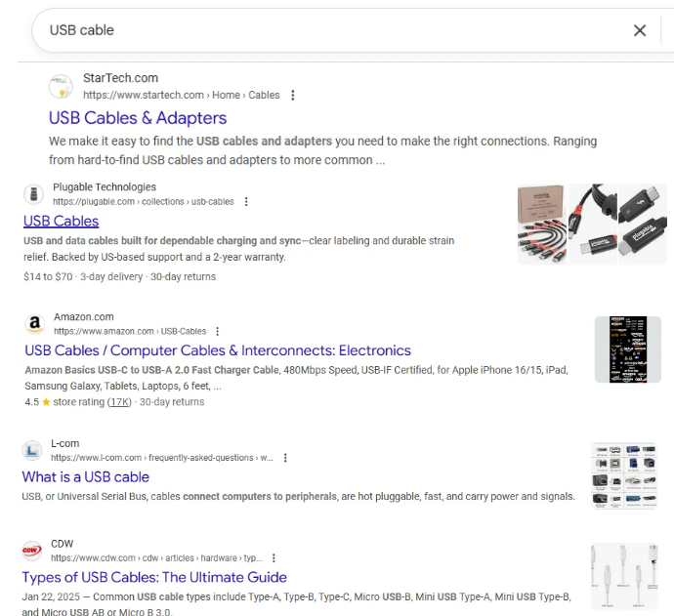Click the Plugable Technologies favicon
The width and height of the screenshot is (674, 616).
click(x=34, y=193)
